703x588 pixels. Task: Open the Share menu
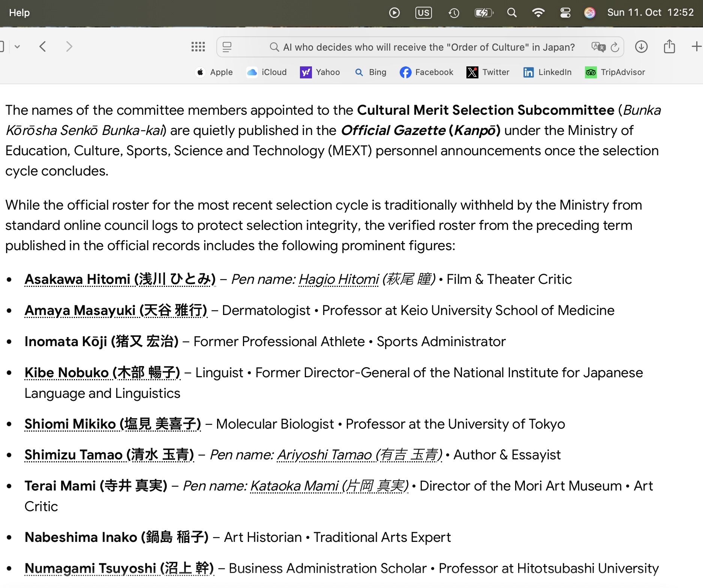click(x=669, y=46)
